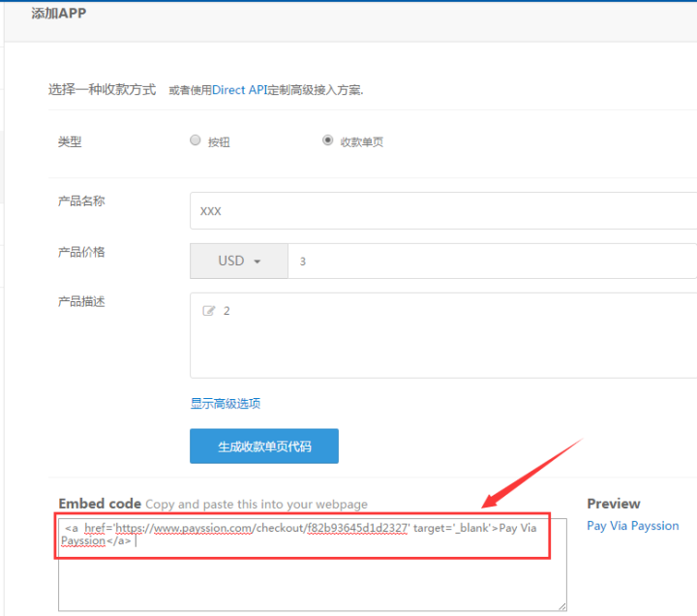Click the 添加APP heading text
Image resolution: width=697 pixels, height=616 pixels.
(59, 14)
